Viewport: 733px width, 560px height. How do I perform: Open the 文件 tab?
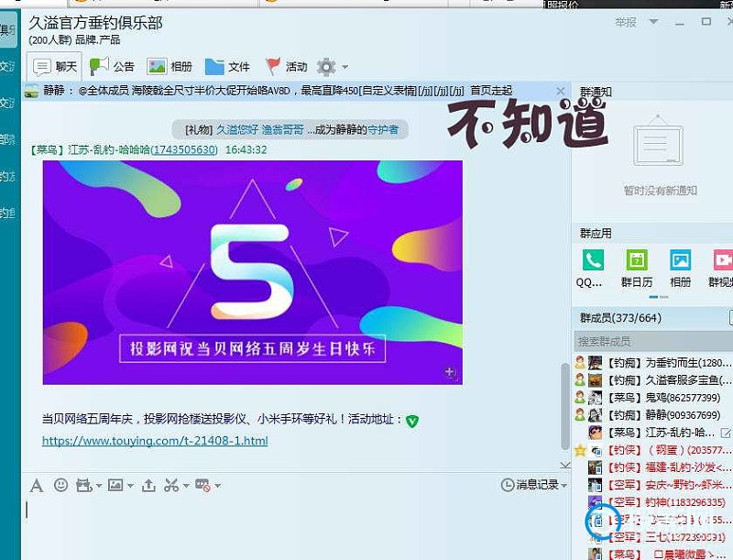[227, 67]
